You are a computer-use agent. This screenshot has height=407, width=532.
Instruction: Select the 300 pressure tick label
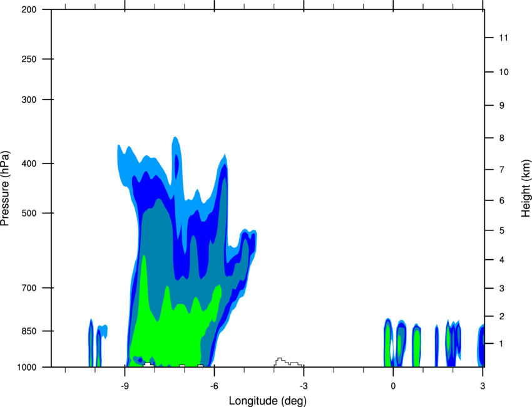[29, 100]
